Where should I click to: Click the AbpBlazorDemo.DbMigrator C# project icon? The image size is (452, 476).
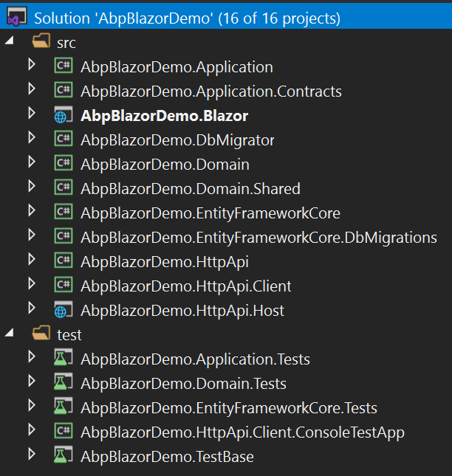pyautogui.click(x=64, y=140)
